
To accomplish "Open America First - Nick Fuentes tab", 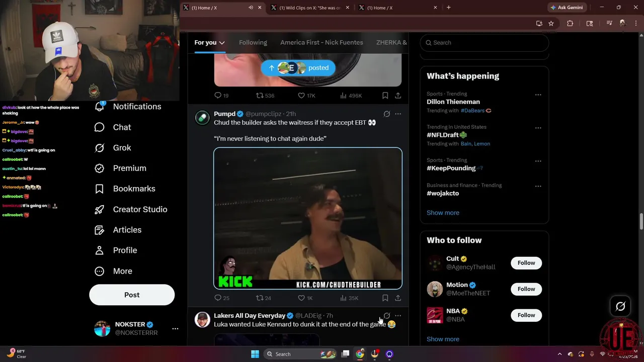I will pyautogui.click(x=321, y=43).
